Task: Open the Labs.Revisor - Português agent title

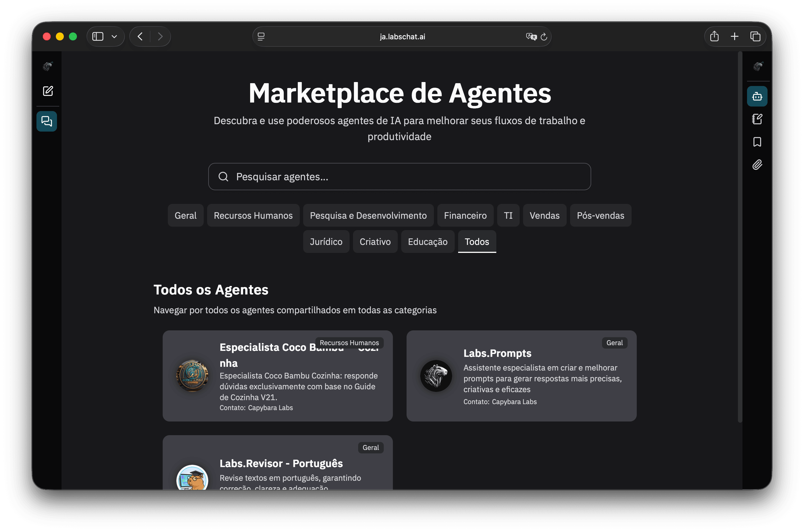Action: point(281,463)
